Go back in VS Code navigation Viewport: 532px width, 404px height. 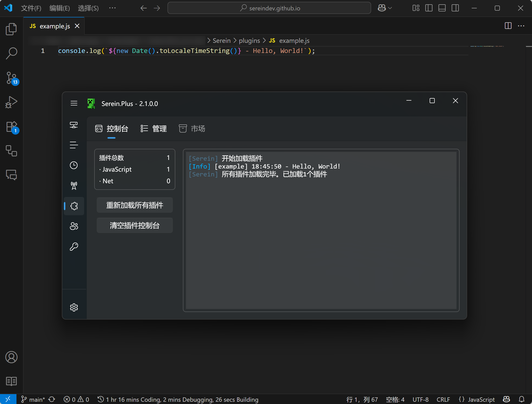pyautogui.click(x=144, y=8)
